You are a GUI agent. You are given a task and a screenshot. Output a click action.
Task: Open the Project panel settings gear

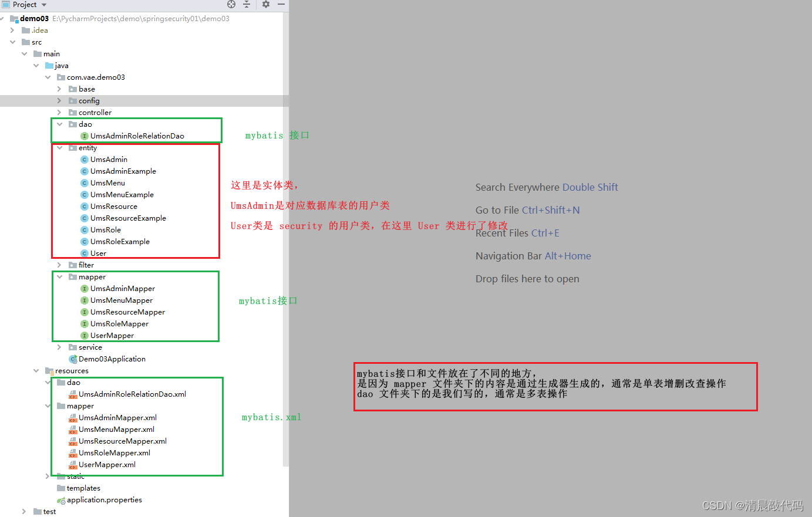265,5
